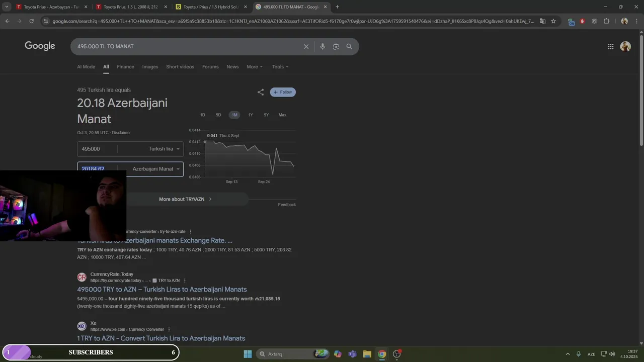Click the magnifier search button
The height and width of the screenshot is (362, 644).
(349, 46)
